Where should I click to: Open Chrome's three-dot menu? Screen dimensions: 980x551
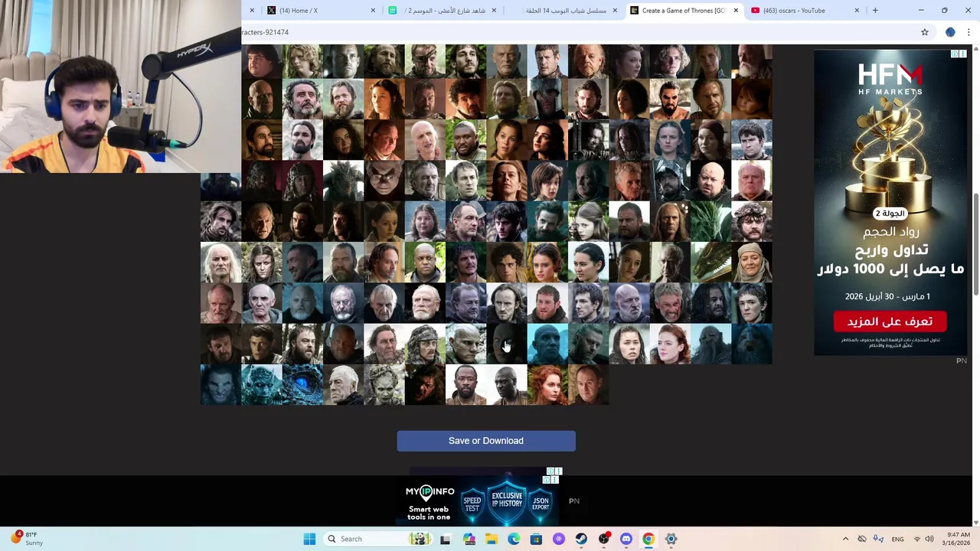(969, 32)
